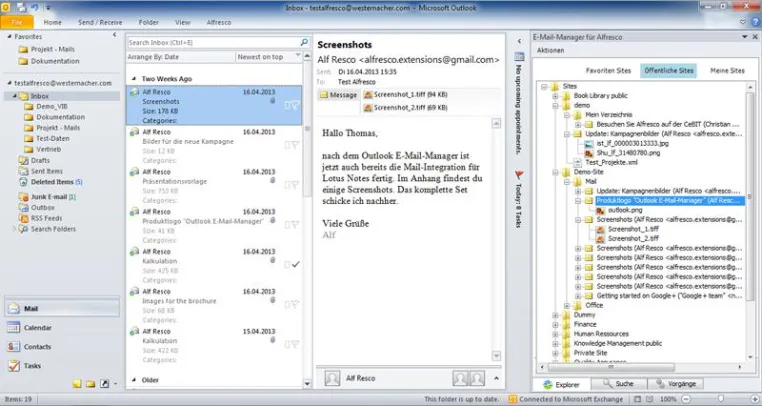
Task: Click the Notes icon in navigation bar
Action: [x=77, y=384]
